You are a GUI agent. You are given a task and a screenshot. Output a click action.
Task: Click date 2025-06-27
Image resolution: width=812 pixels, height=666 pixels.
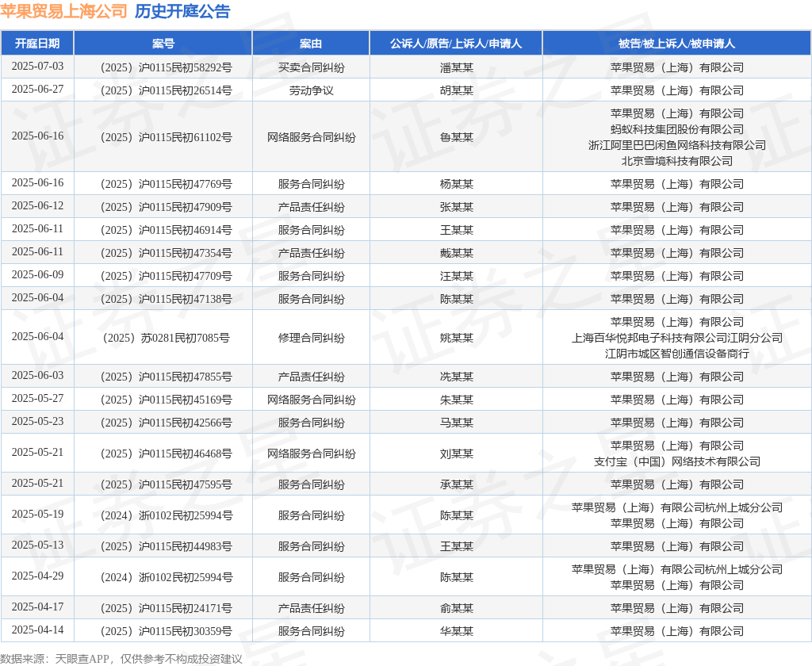point(37,90)
